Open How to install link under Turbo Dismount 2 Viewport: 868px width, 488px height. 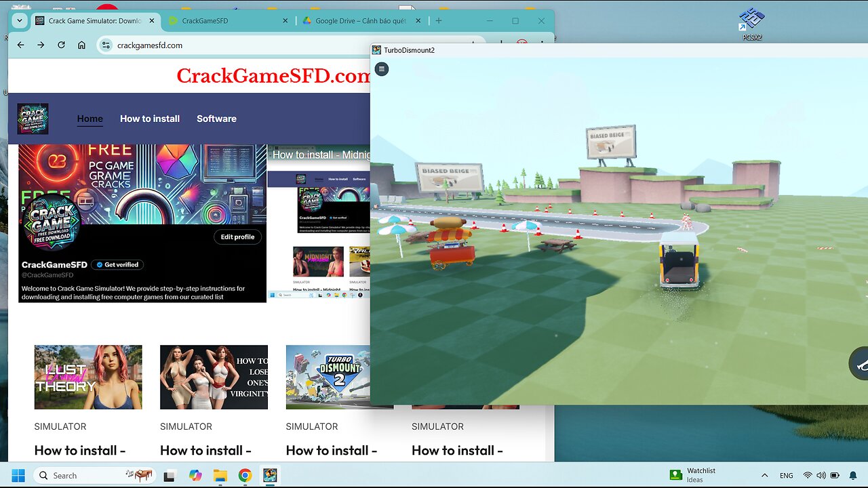coord(332,450)
